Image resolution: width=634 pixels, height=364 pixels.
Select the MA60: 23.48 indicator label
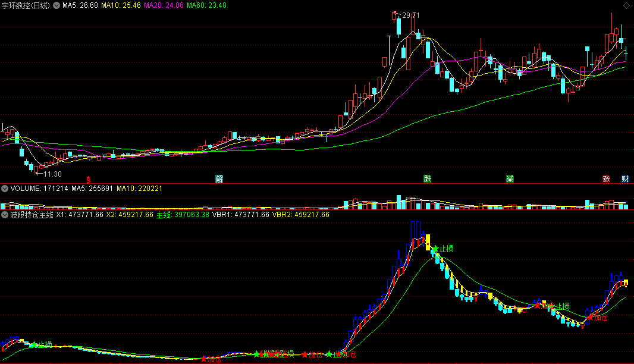pos(206,5)
